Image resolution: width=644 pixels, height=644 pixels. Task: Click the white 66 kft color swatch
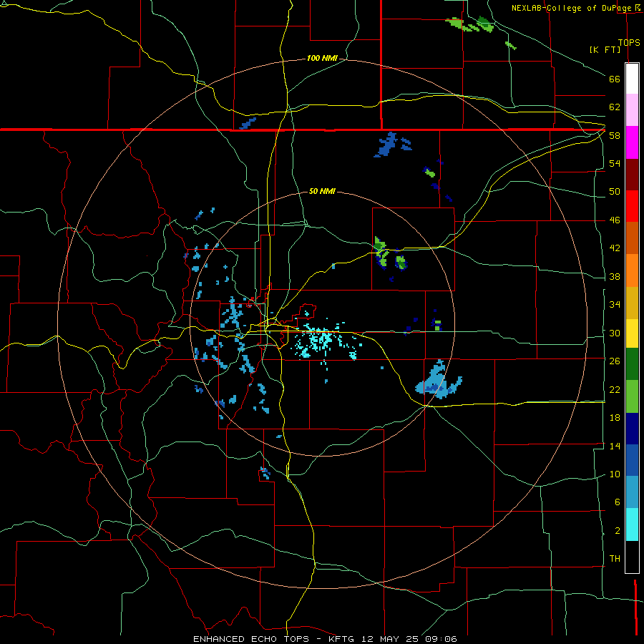(632, 79)
